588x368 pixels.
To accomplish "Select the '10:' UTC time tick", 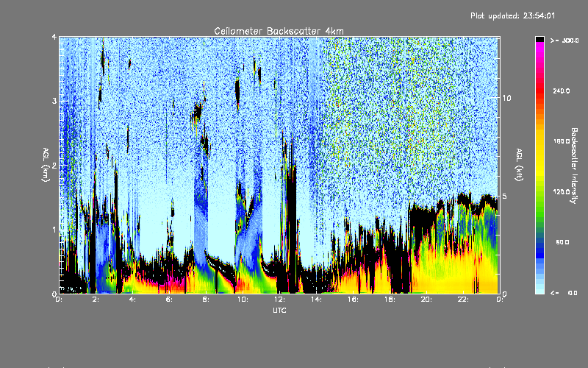I will click(x=243, y=300).
